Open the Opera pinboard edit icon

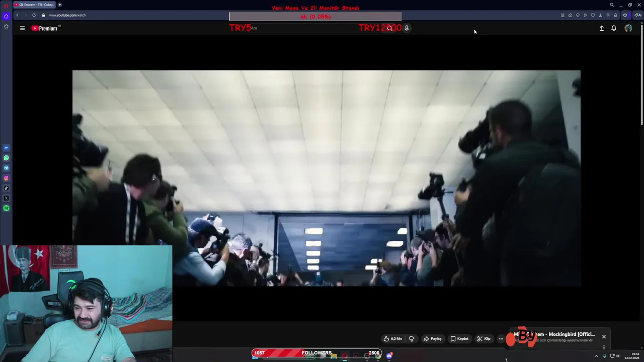pos(562,15)
